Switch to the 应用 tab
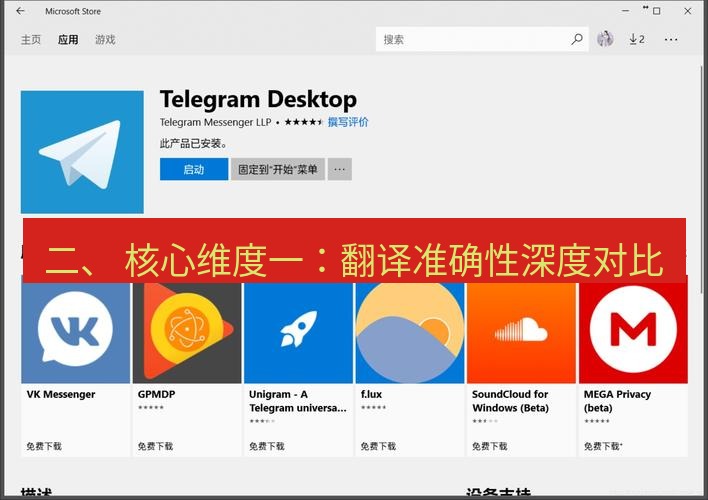The height and width of the screenshot is (500, 708). tap(68, 40)
